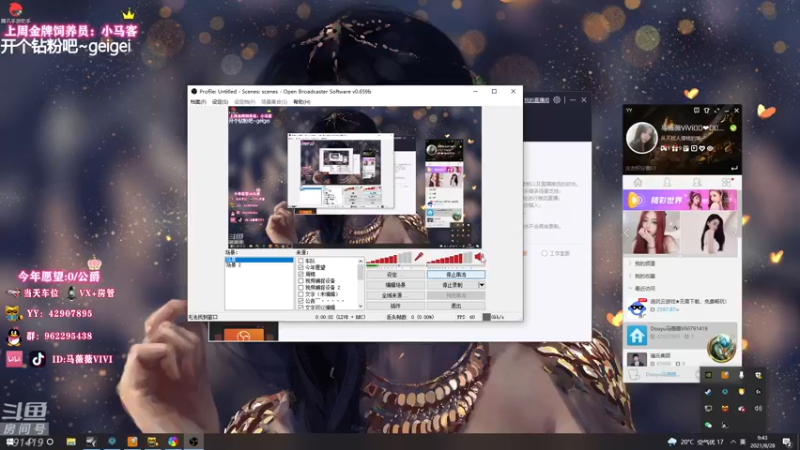800x450 pixels.
Task: Open the File Explorer taskbar icon
Action: click(71, 441)
